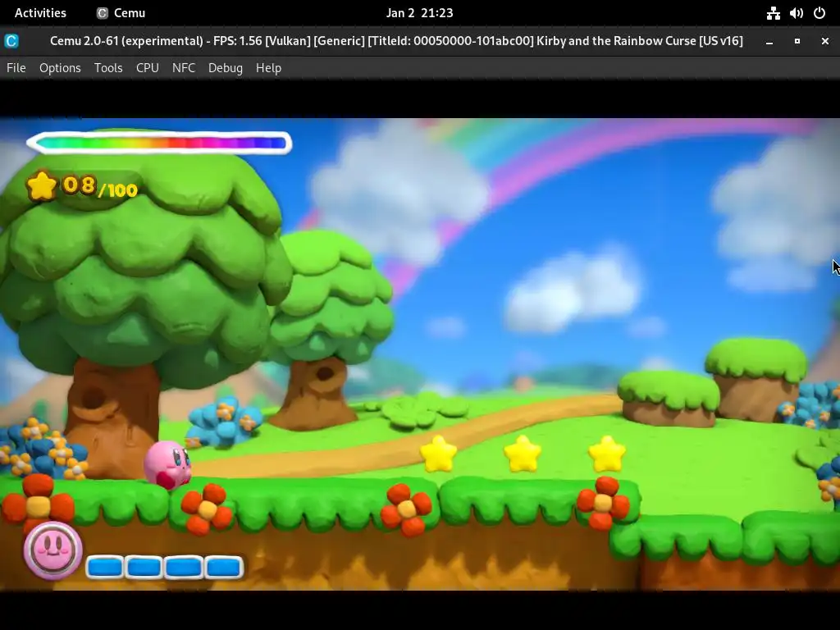Click the 08/100 star count text
Screen dimensions: 840x630
[x=100, y=187]
